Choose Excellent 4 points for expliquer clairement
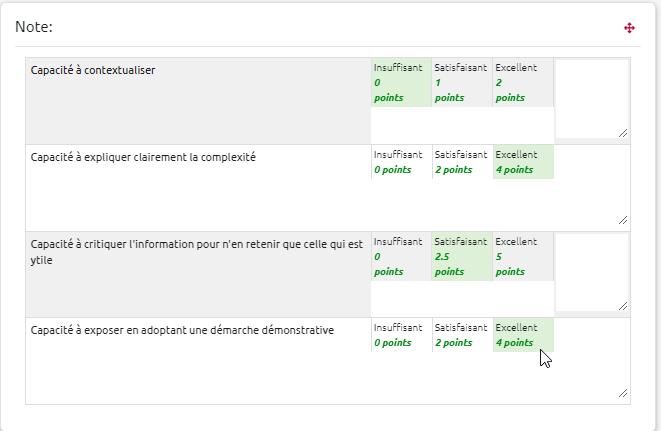Image resolution: width=661 pixels, height=431 pixels. pos(522,162)
